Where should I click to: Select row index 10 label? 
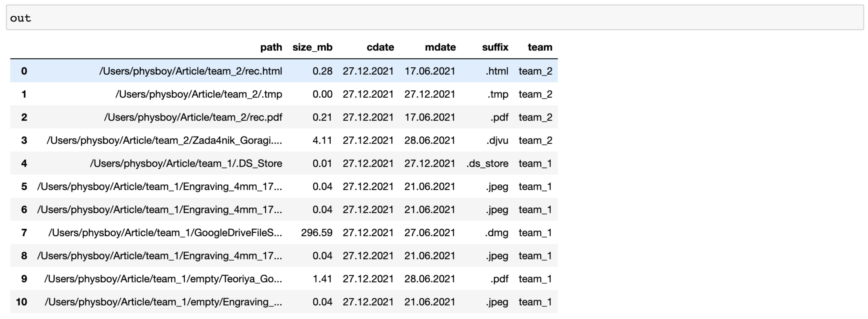22,302
